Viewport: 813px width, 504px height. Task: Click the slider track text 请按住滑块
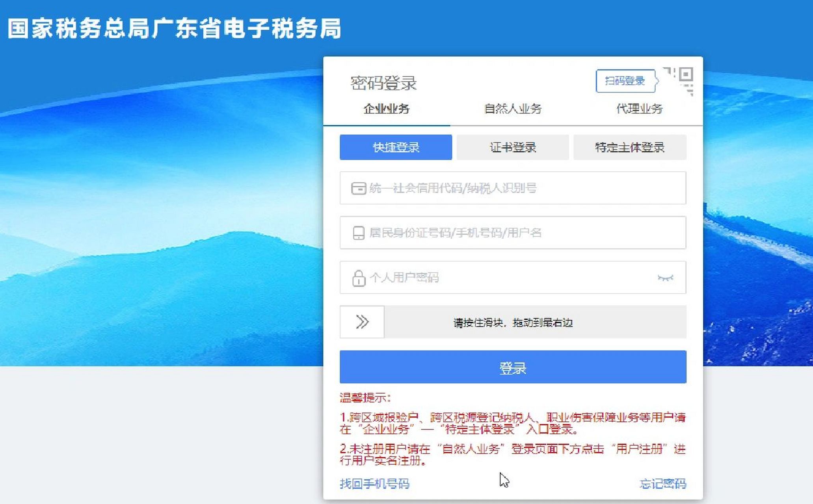(x=513, y=323)
